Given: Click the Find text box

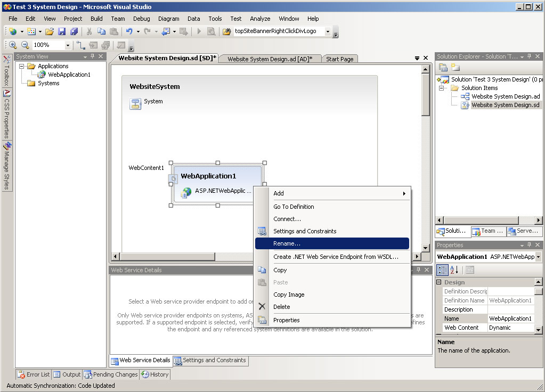Looking at the screenshot, I should pyautogui.click(x=279, y=31).
